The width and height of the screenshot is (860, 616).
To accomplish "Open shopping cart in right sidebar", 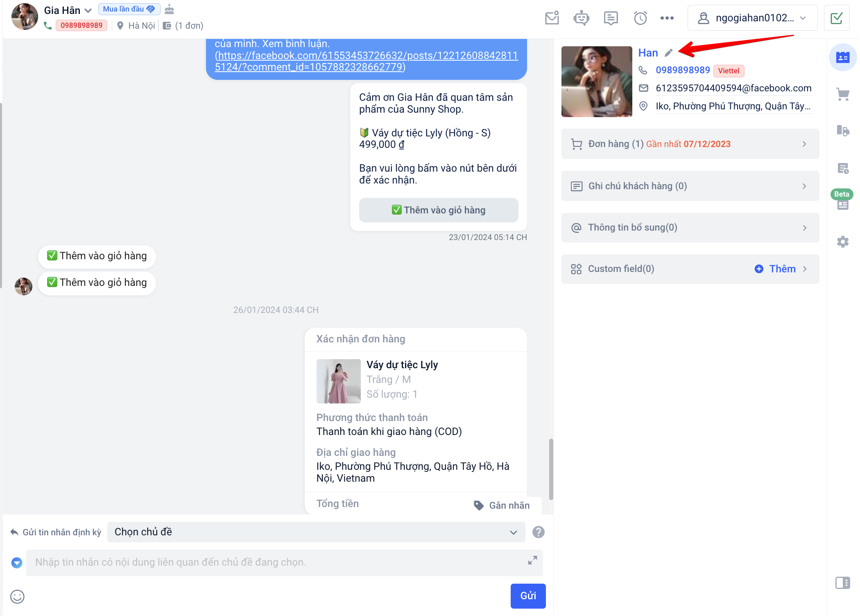I will [x=842, y=95].
